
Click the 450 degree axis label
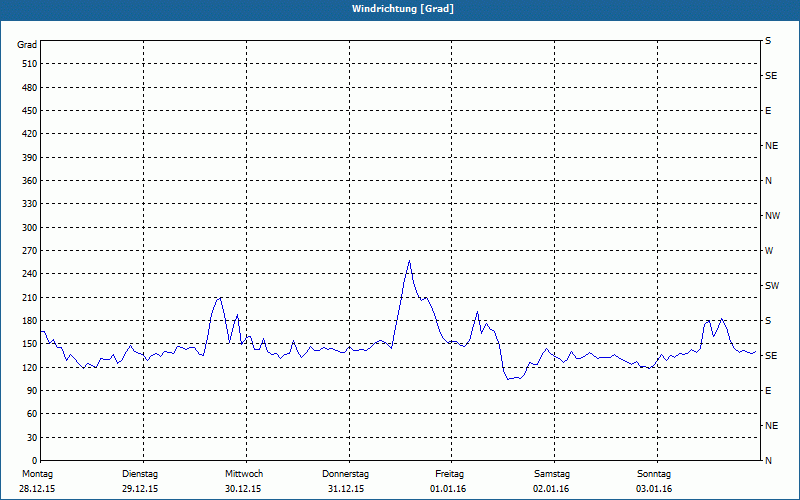point(30,111)
